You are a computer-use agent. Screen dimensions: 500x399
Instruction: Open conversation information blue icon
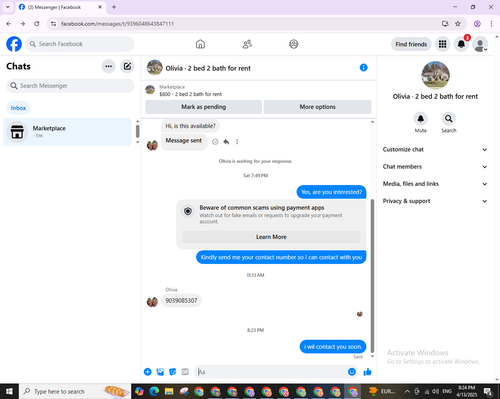pos(364,68)
